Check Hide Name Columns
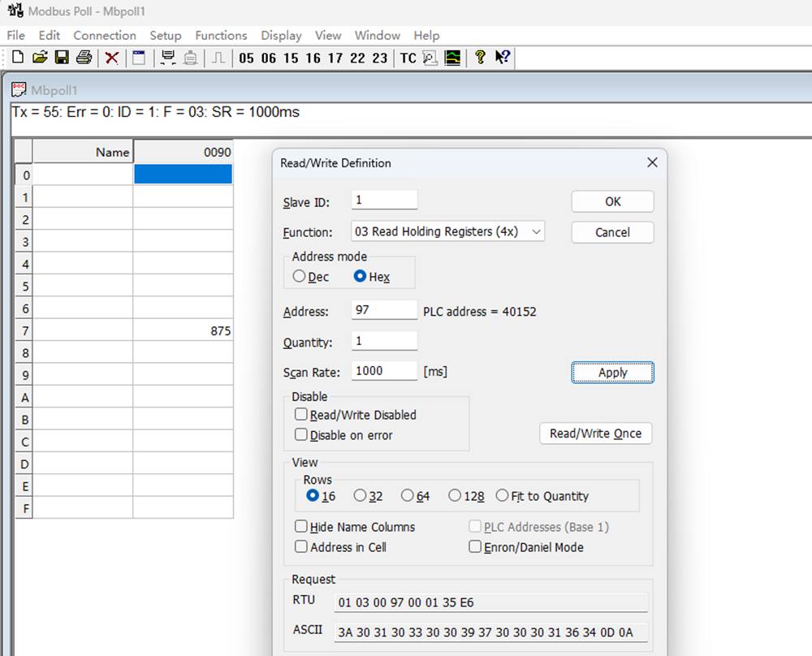This screenshot has height=656, width=812. pyautogui.click(x=301, y=527)
